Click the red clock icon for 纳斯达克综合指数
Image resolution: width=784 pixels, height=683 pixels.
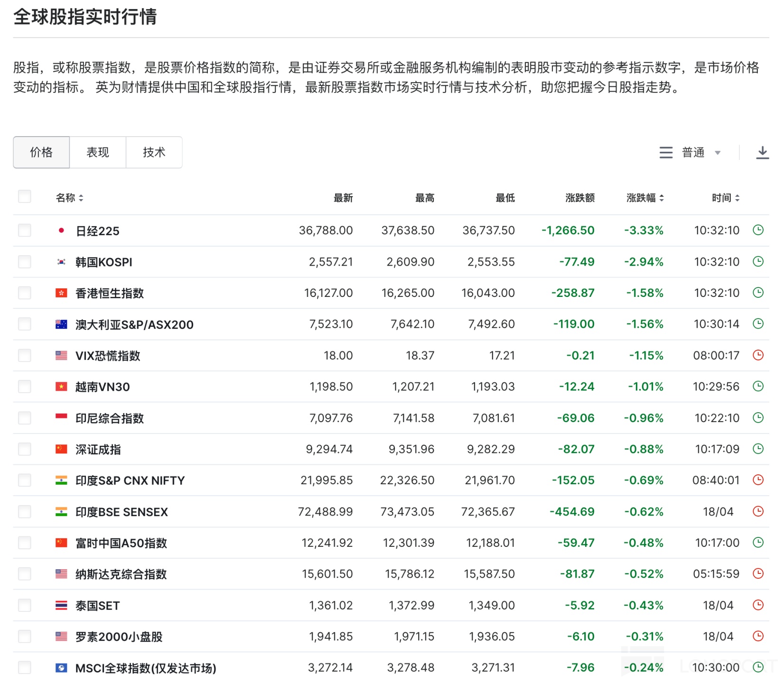tap(758, 573)
